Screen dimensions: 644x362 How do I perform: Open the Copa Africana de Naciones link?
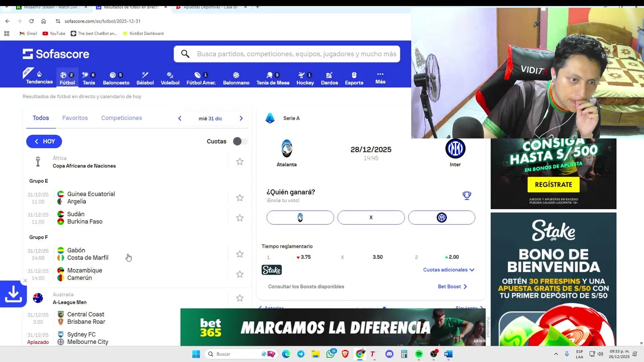coord(84,166)
